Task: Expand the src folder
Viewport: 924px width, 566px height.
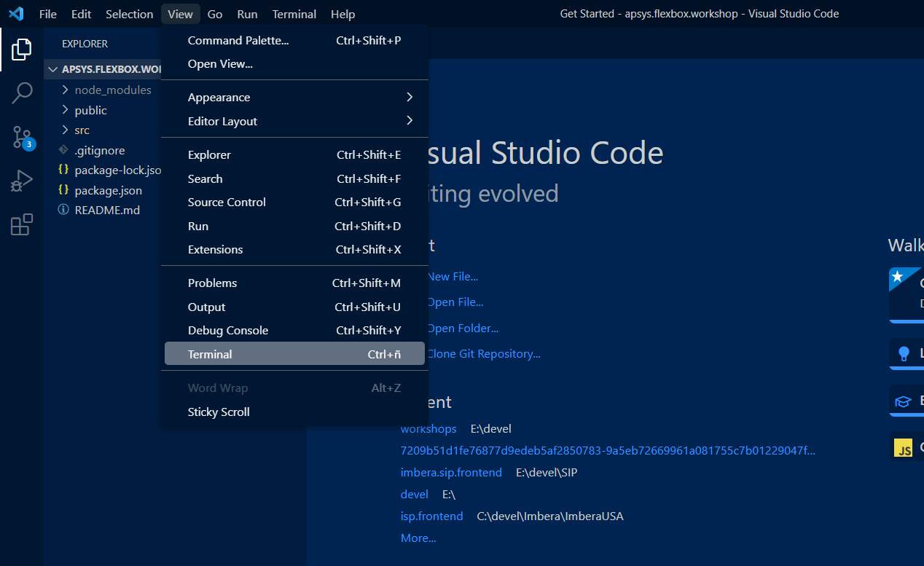Action: [x=82, y=130]
